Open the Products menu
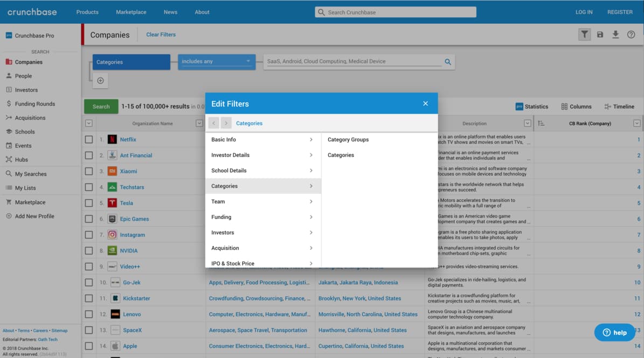The height and width of the screenshot is (358, 644). pyautogui.click(x=87, y=12)
